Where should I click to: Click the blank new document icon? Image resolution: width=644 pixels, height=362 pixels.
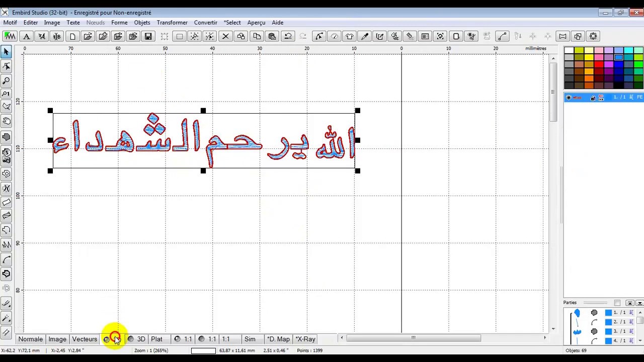pos(72,36)
